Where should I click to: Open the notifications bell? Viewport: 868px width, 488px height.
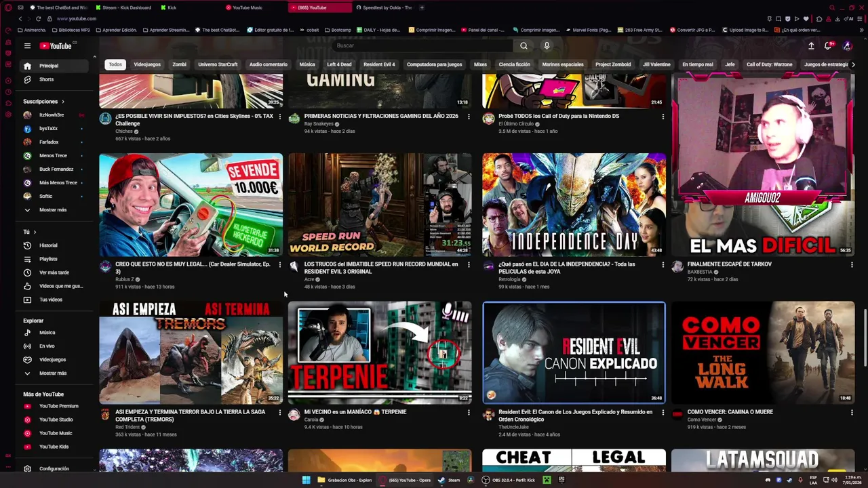tap(828, 45)
